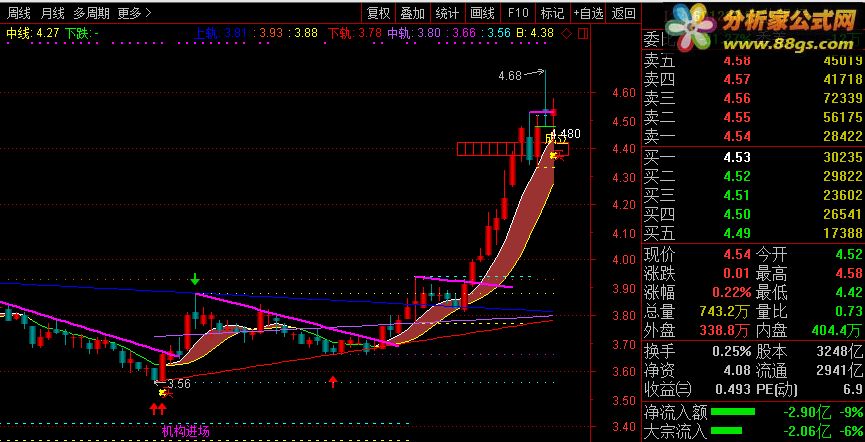
Task: Select the 卖四 ask row at 4.57
Action: click(753, 79)
